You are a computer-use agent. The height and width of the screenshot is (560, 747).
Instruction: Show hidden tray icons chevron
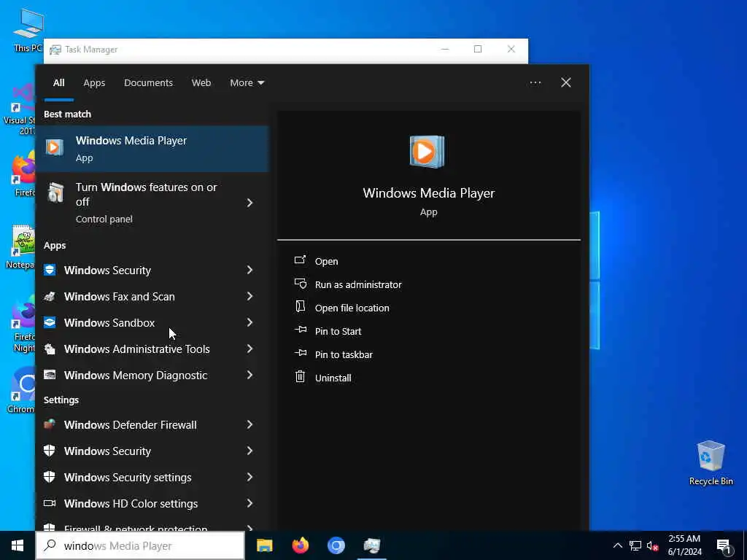click(617, 545)
